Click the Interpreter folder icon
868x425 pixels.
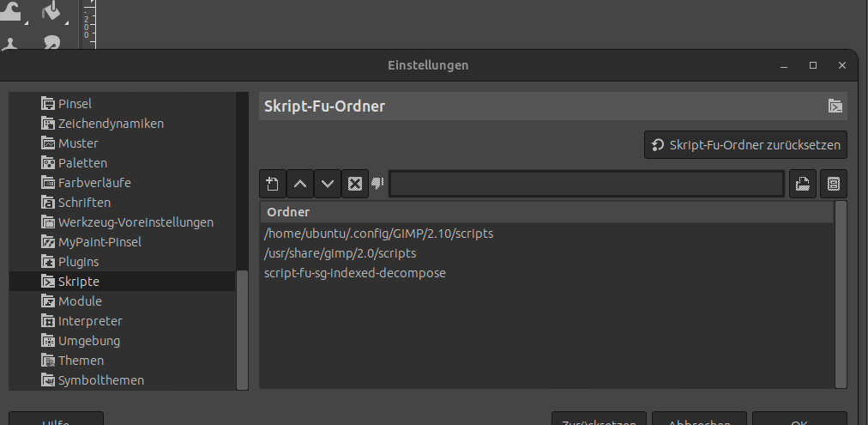(48, 321)
